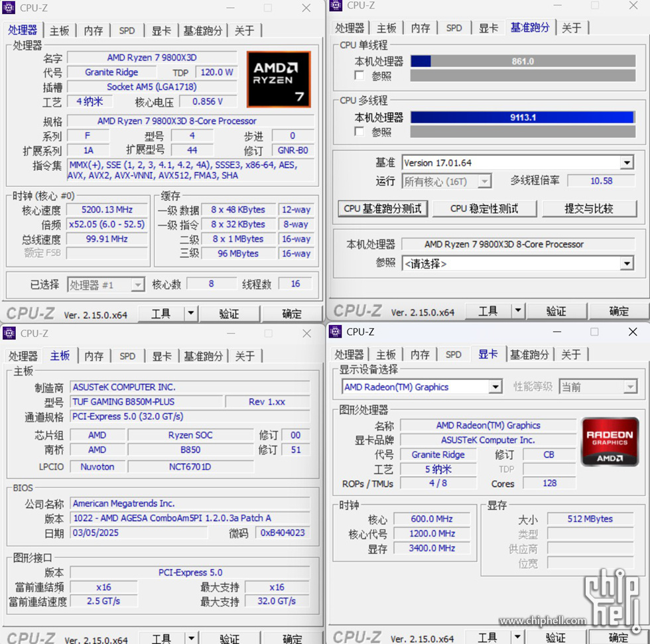Click the 微码 0xB404023 value

click(283, 533)
